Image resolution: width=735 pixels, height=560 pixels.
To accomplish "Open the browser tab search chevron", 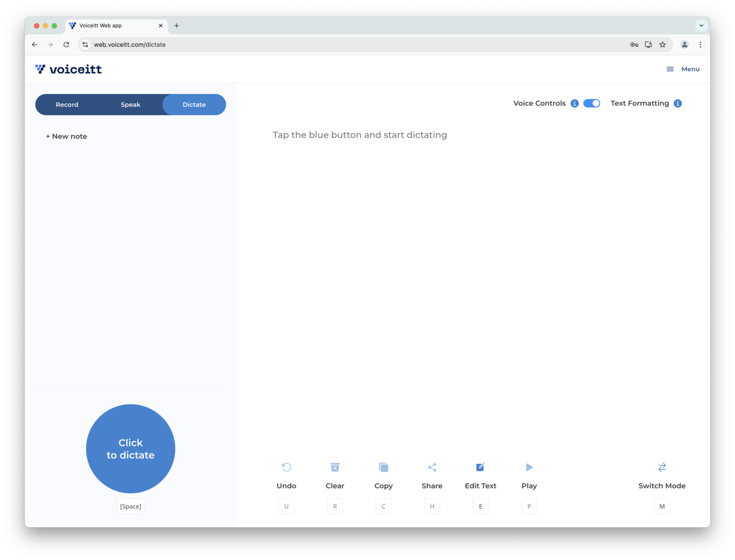I will (x=701, y=25).
